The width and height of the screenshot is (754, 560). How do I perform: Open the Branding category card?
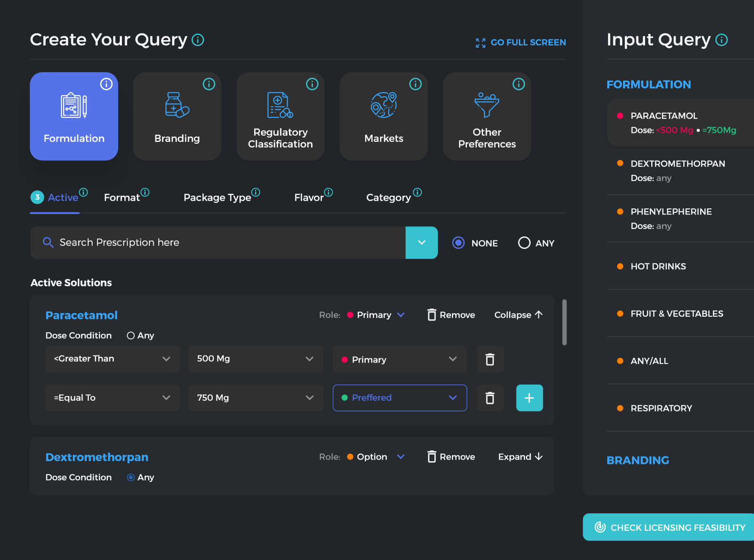point(177,116)
